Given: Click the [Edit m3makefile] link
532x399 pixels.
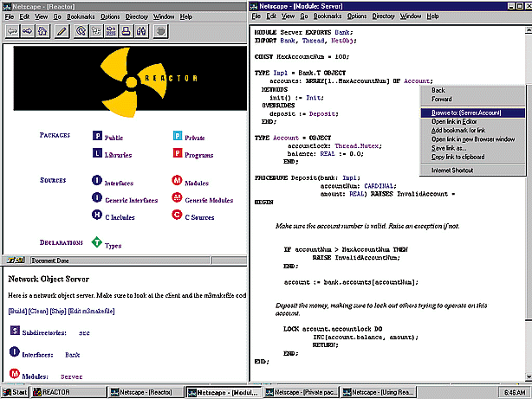Looking at the screenshot, I should pyautogui.click(x=91, y=311).
